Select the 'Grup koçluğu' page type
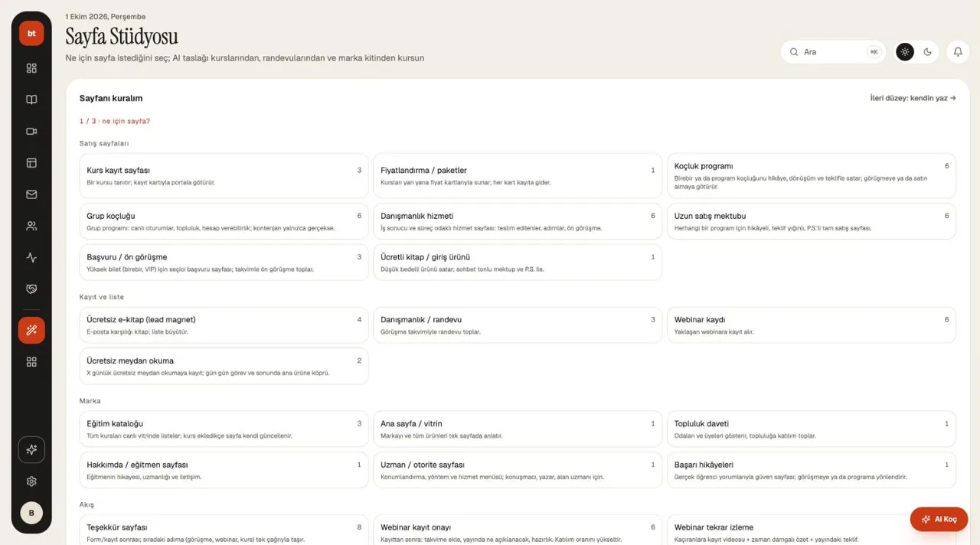 pyautogui.click(x=224, y=221)
